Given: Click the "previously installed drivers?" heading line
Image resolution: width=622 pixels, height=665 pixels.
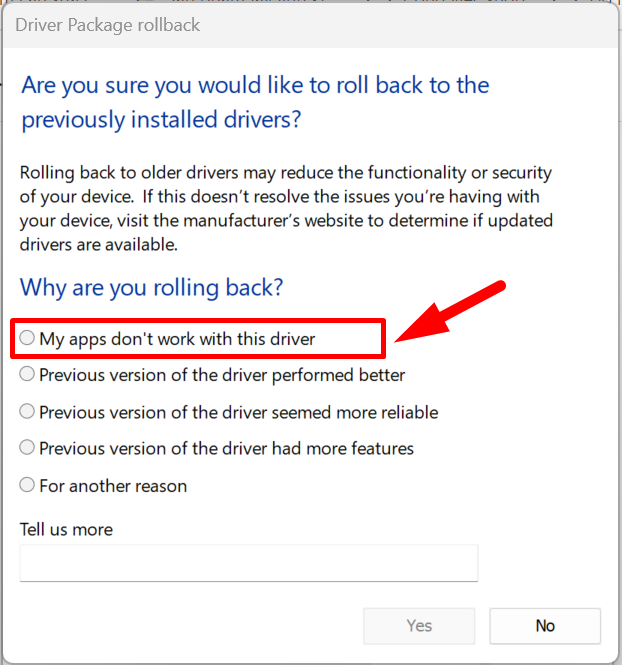Looking at the screenshot, I should (162, 121).
